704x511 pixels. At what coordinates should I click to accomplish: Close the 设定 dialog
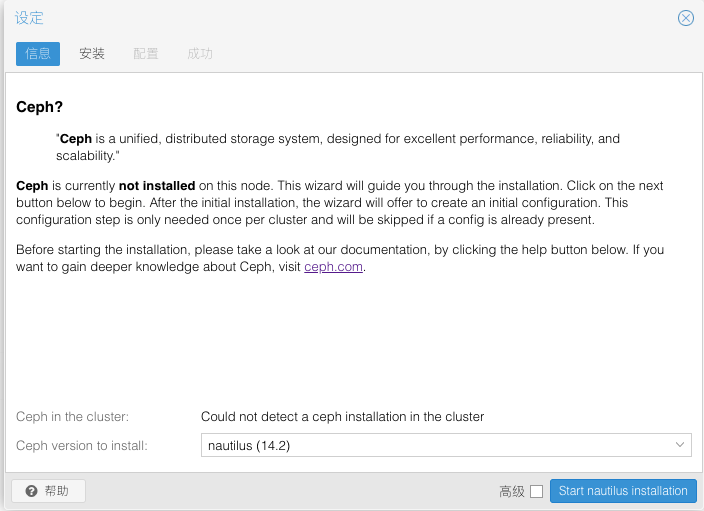[686, 18]
